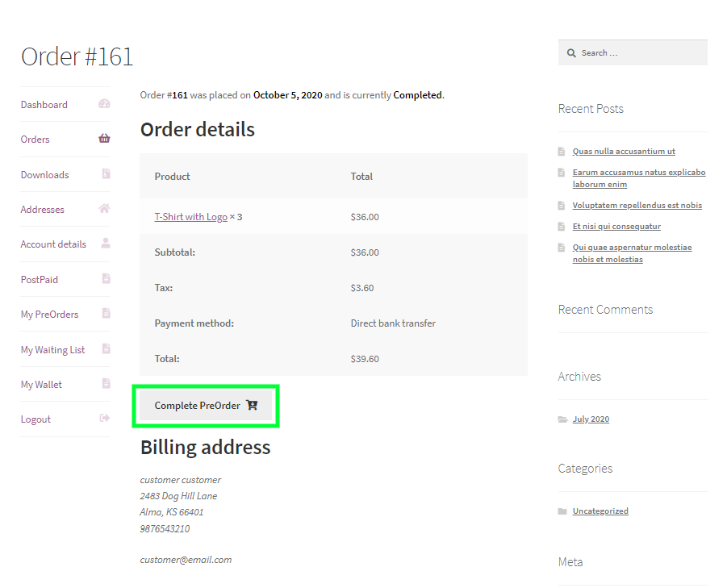
Task: Click the Addresses home icon
Action: click(x=104, y=209)
